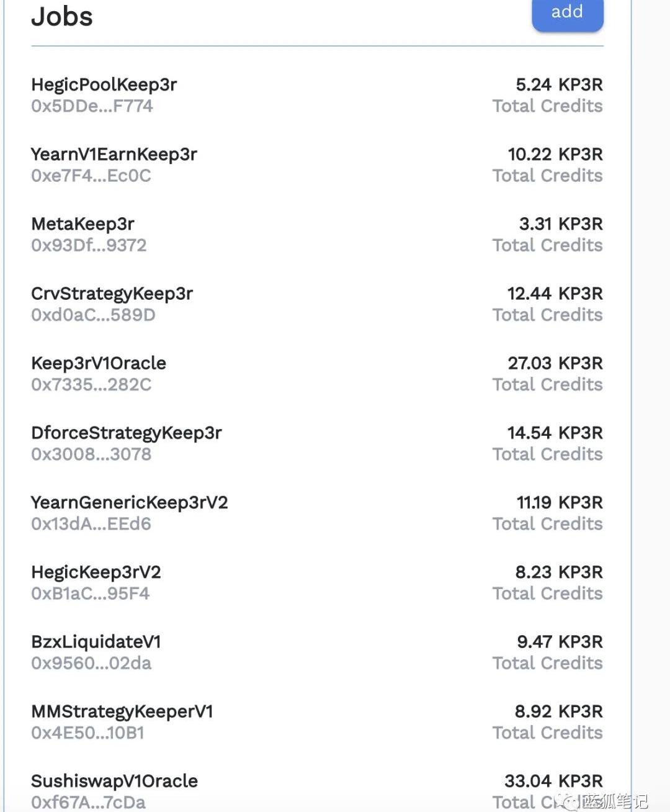Viewport: 670px width, 812px height.
Task: Open the BzxLiquidateV1 job
Action: coord(96,641)
